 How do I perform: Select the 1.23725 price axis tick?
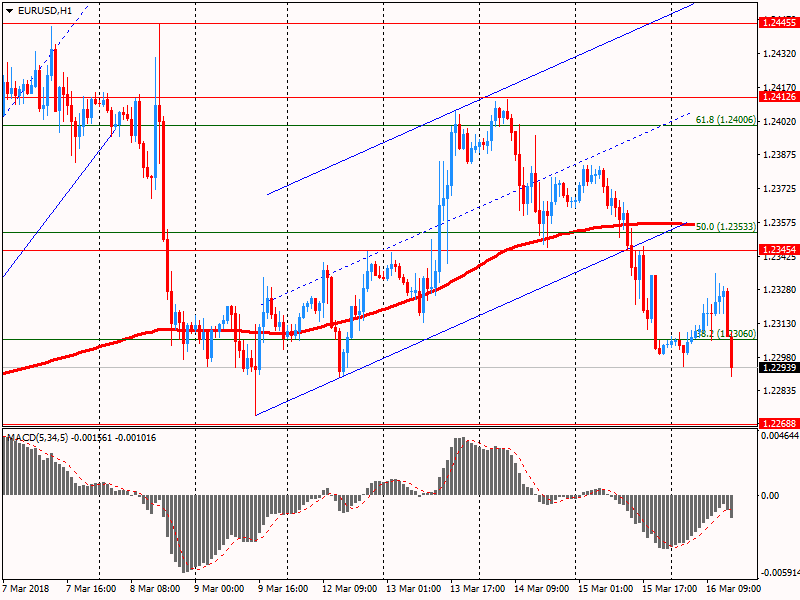780,189
